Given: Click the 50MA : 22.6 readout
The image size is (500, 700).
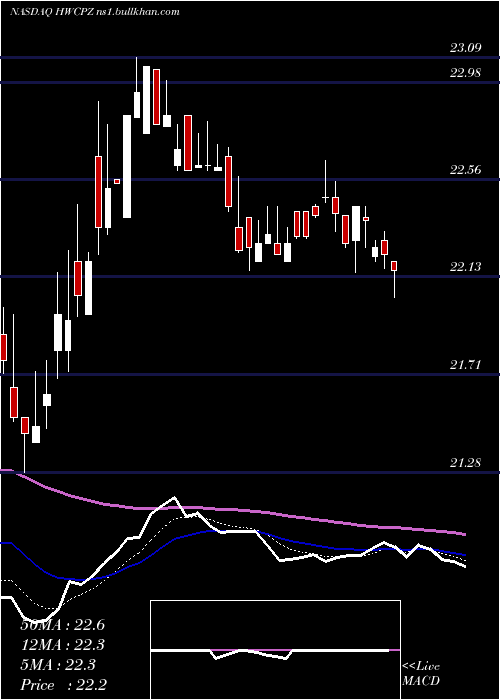Looking at the screenshot, I should point(62,625).
